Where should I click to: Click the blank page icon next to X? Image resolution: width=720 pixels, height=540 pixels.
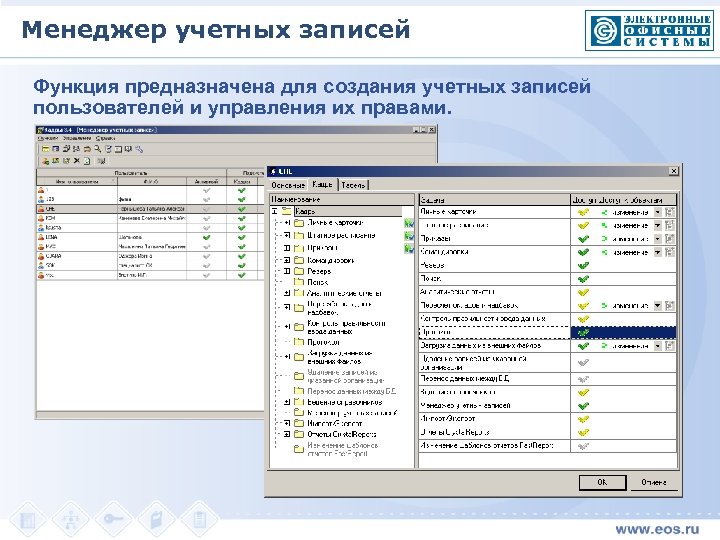[x=87, y=161]
